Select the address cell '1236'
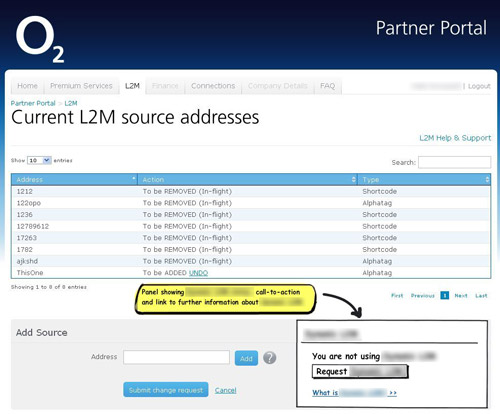Image resolution: width=500 pixels, height=414 pixels. [25, 215]
